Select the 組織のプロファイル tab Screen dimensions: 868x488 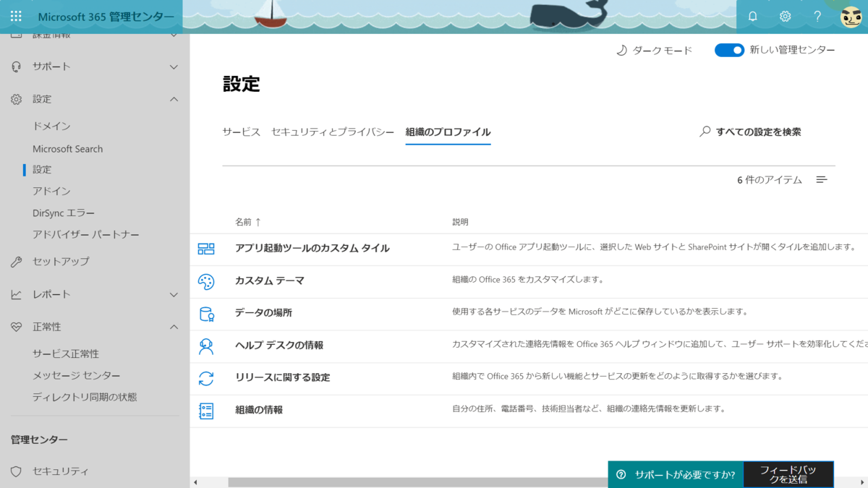pos(448,132)
